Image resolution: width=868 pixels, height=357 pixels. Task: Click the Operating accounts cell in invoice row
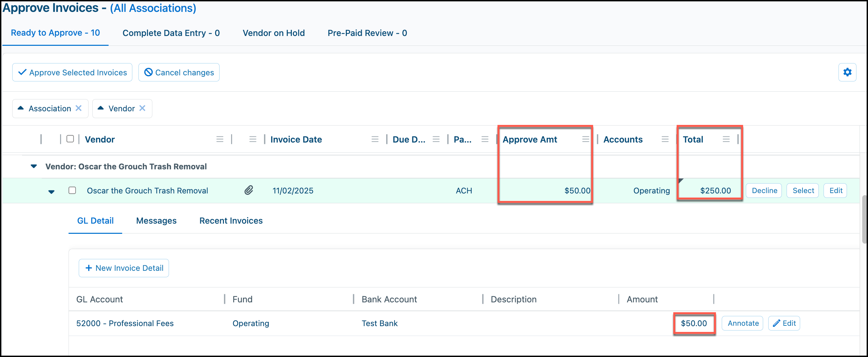(x=652, y=191)
